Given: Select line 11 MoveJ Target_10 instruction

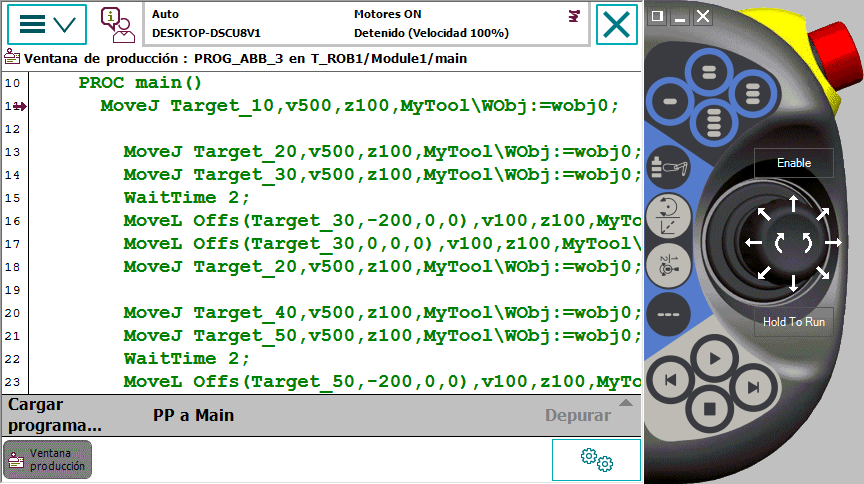Looking at the screenshot, I should pyautogui.click(x=359, y=105).
